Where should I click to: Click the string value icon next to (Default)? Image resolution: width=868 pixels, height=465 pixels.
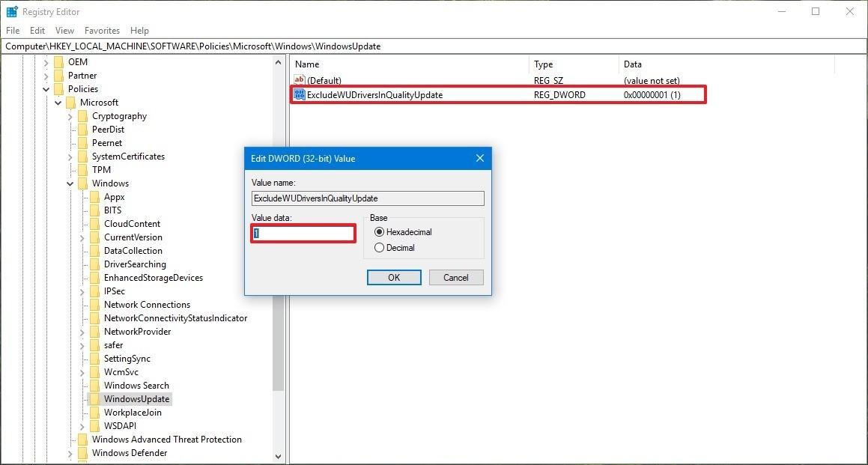pos(299,80)
